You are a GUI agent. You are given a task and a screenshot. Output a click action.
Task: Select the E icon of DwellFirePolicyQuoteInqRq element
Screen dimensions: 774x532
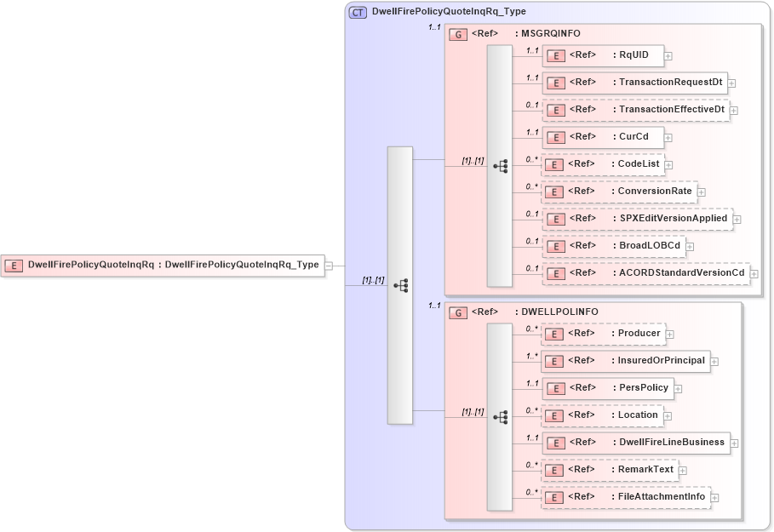pos(12,266)
